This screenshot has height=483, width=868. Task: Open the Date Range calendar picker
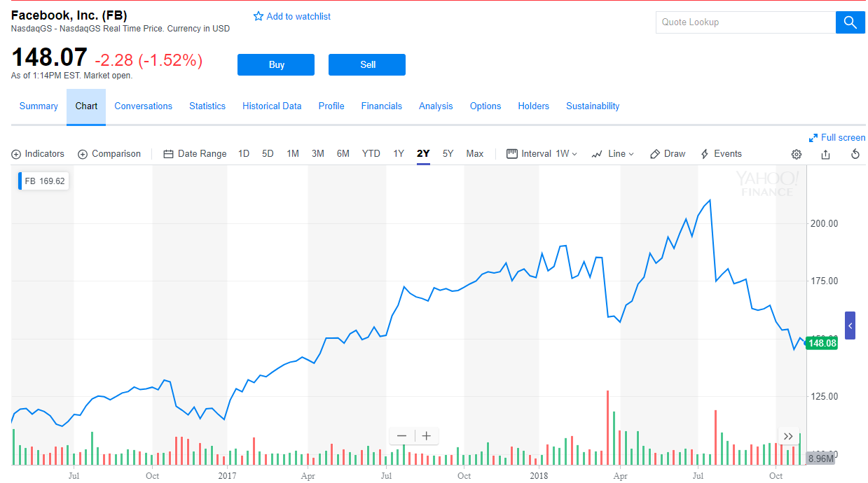tap(195, 153)
